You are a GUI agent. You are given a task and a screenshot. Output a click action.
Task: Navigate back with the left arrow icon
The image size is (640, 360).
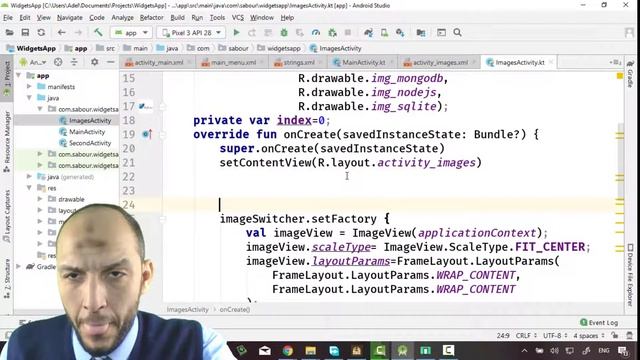pyautogui.click(x=61, y=32)
